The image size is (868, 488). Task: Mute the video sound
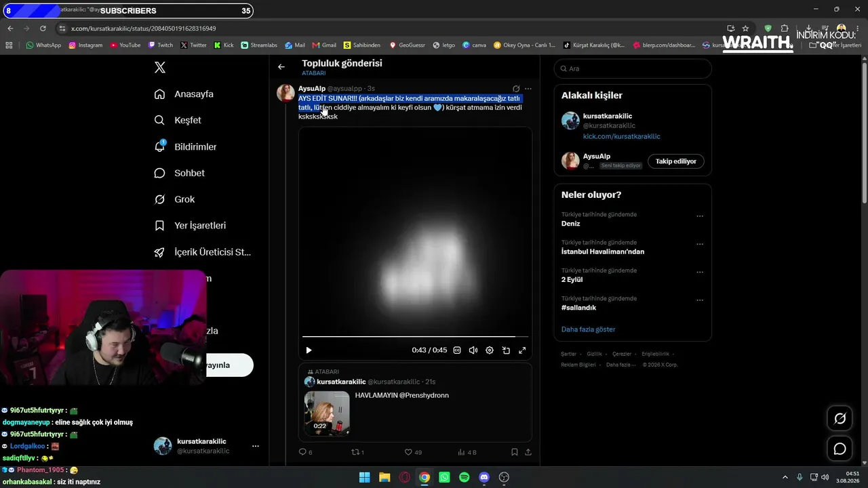473,350
